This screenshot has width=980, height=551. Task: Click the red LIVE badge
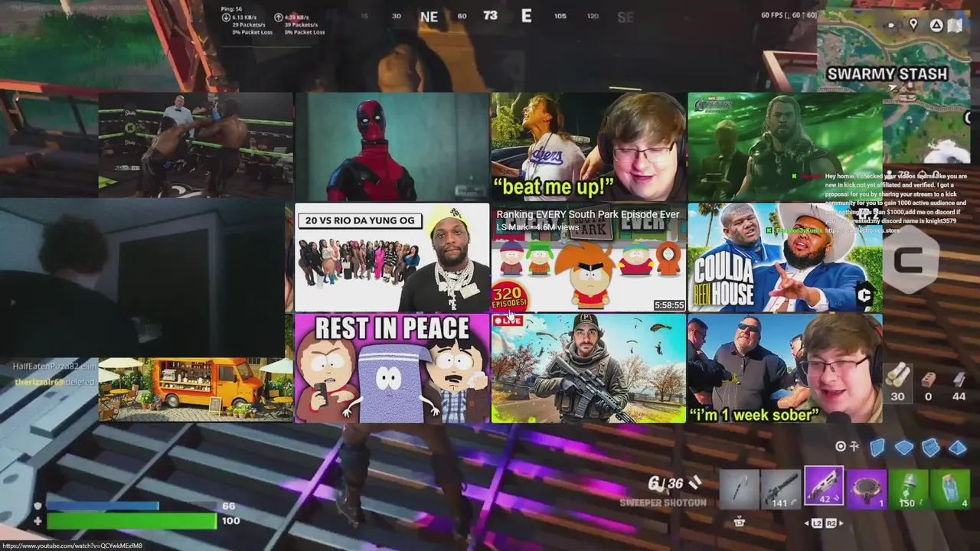pos(508,321)
